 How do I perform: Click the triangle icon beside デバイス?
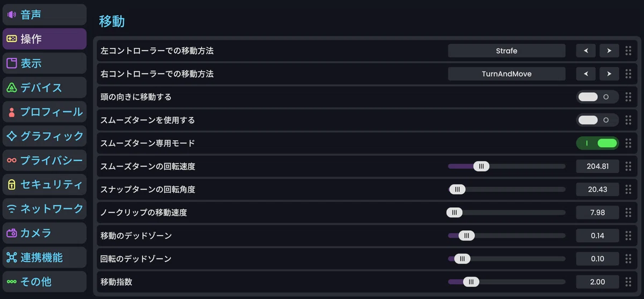tap(11, 87)
